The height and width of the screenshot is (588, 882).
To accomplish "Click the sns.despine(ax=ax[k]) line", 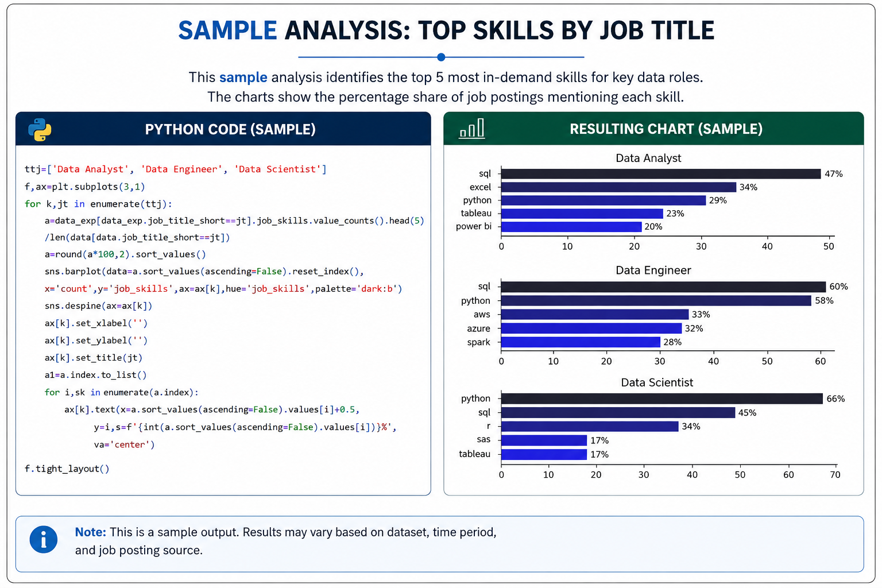I will coord(98,305).
